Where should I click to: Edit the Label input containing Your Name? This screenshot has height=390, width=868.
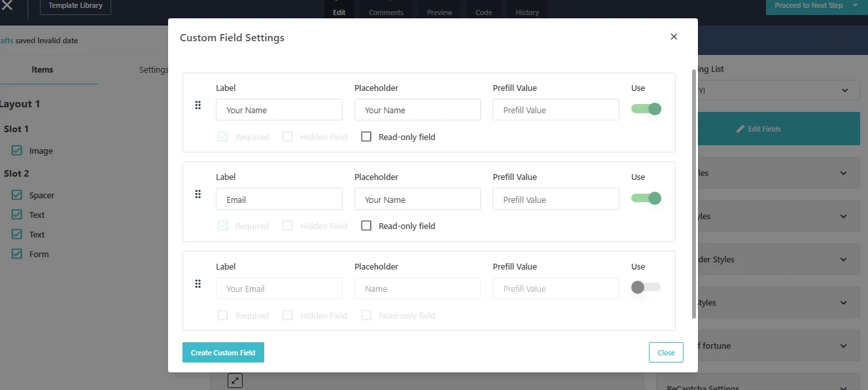pos(279,110)
